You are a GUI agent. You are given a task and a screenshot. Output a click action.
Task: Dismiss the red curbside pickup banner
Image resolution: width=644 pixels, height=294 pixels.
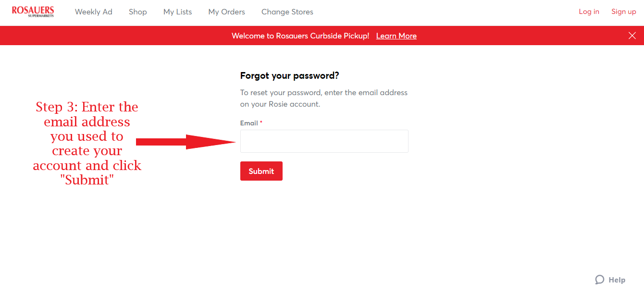632,36
